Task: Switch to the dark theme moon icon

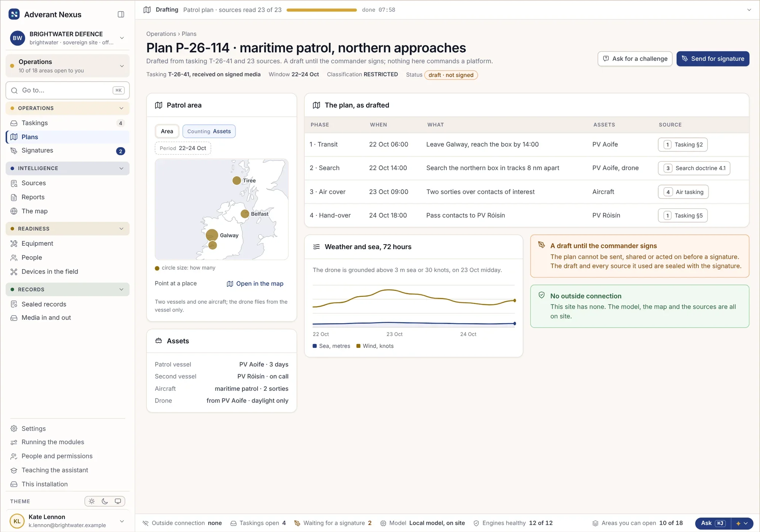Action: [x=105, y=501]
